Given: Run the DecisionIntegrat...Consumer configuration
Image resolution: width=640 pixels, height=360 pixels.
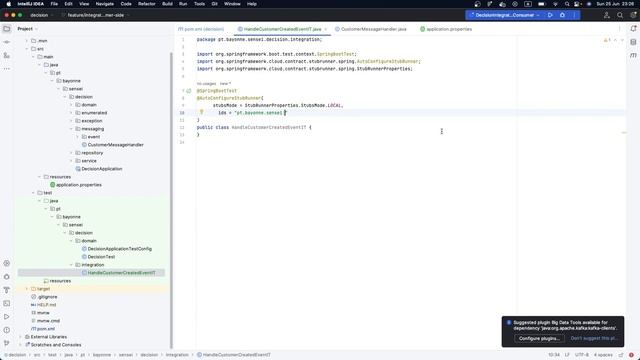Looking at the screenshot, I should coord(550,15).
